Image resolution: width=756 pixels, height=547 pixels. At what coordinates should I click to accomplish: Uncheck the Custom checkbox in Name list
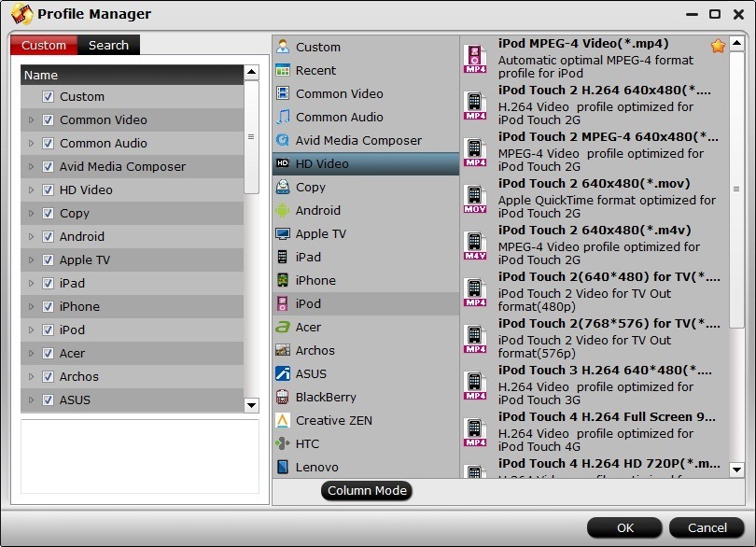pyautogui.click(x=49, y=96)
